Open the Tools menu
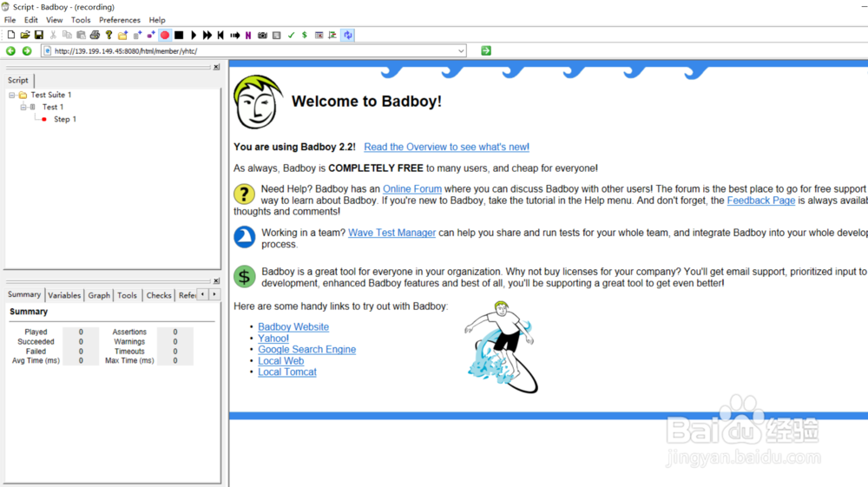The width and height of the screenshot is (868, 487). point(81,20)
